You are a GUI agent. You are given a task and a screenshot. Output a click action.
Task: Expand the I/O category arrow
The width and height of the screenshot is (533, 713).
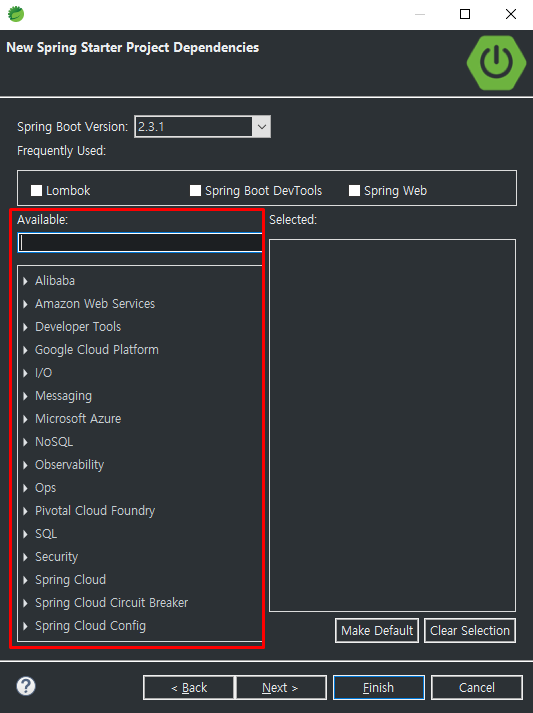[x=25, y=373]
